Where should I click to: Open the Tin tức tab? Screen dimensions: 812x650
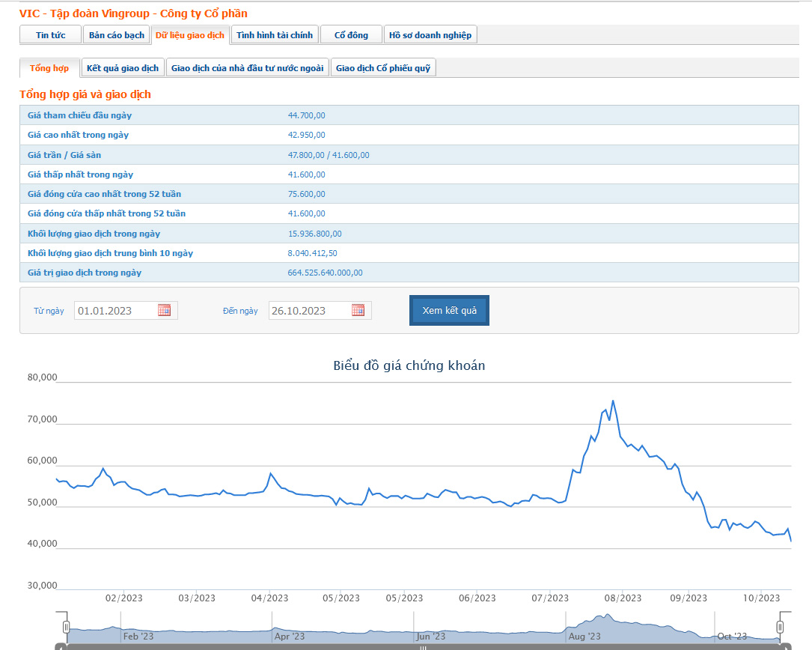pos(50,34)
